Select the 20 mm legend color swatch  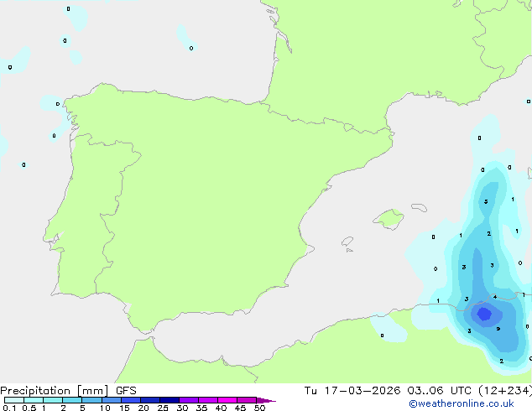coord(150,400)
